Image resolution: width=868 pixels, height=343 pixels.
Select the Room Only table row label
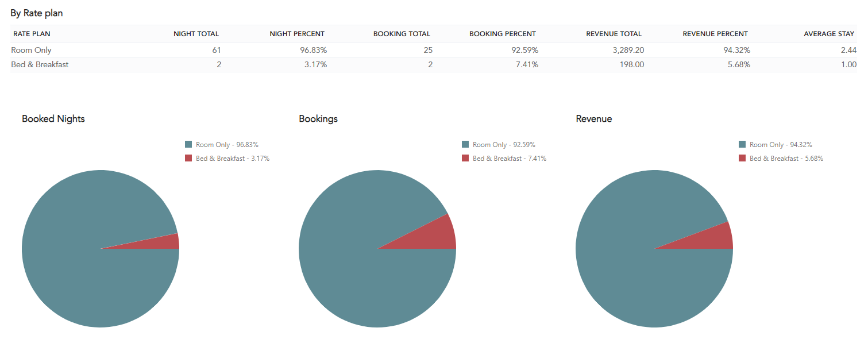click(31, 50)
